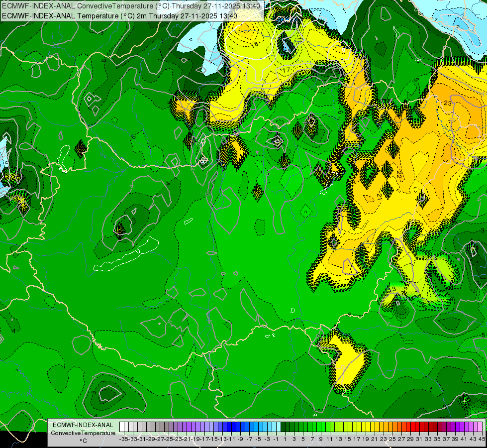The image size is (487, 448).
Task: Pick the white leftmost legend color swatch
Action: (121, 427)
